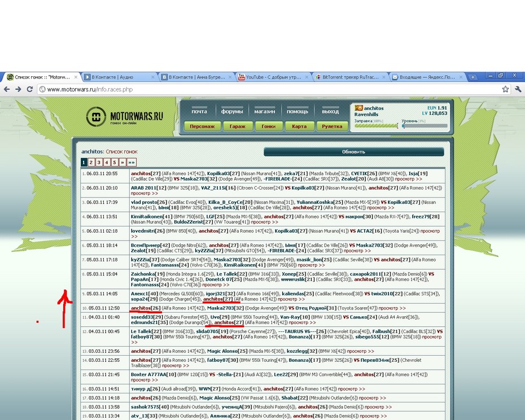The height and width of the screenshot is (420, 525).
Task: Click player тимур д[26] link
Action: click(145, 389)
